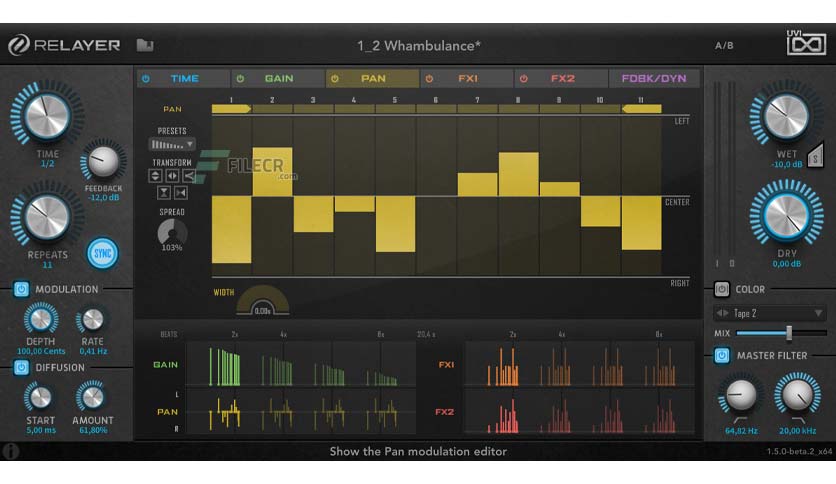836x484 pixels.
Task: Click the flip vertical transform icon
Action: point(155,175)
